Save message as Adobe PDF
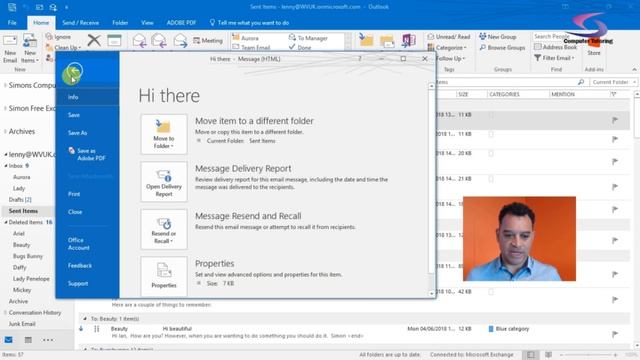 [87, 154]
